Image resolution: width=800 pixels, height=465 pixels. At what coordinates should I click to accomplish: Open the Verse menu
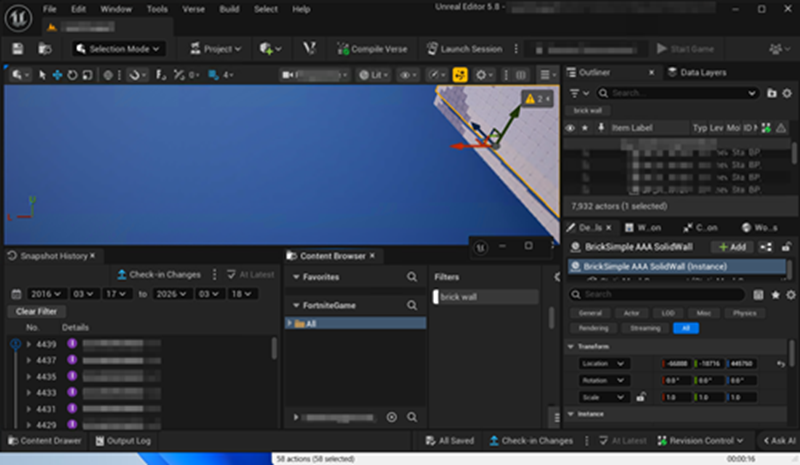click(193, 9)
